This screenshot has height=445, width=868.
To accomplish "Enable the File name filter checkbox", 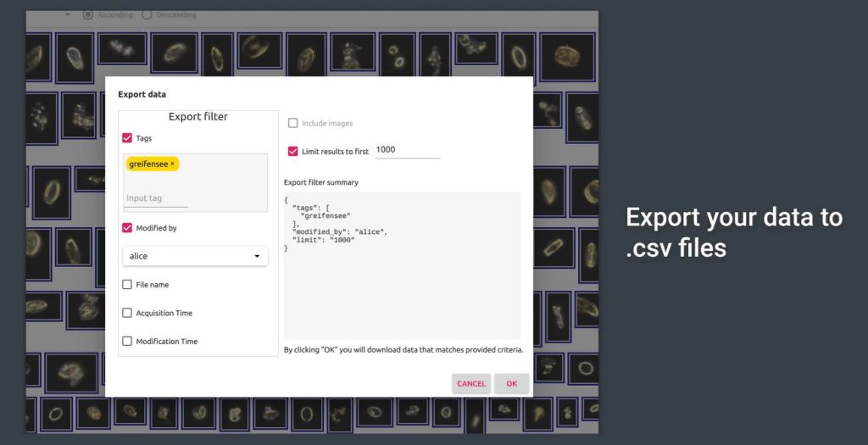I will coord(127,285).
